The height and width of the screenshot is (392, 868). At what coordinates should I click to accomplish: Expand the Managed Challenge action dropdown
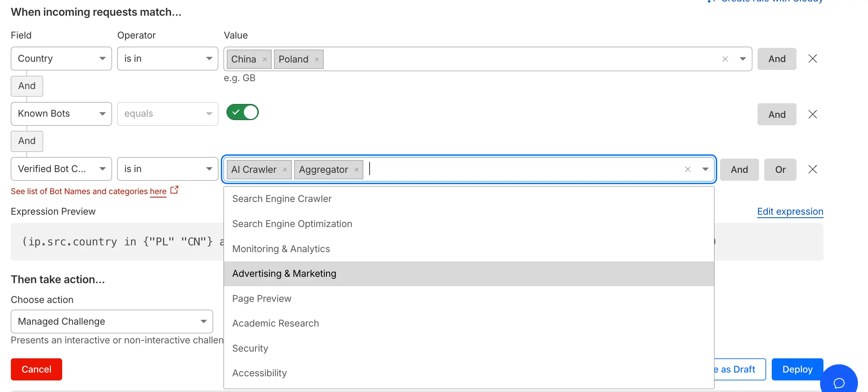[112, 321]
